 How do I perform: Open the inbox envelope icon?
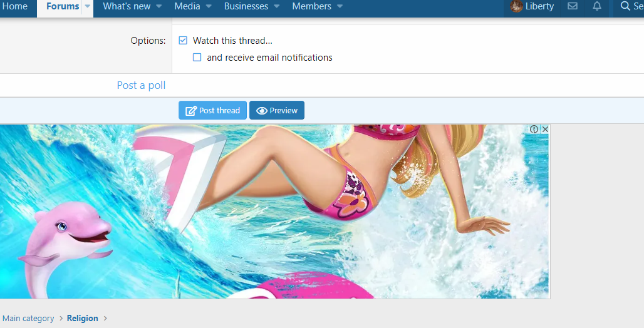click(x=572, y=6)
